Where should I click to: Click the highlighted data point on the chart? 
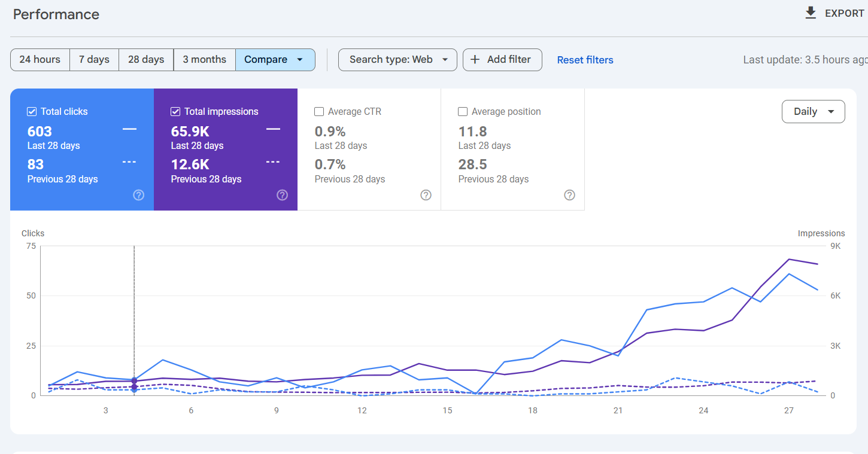tap(134, 381)
